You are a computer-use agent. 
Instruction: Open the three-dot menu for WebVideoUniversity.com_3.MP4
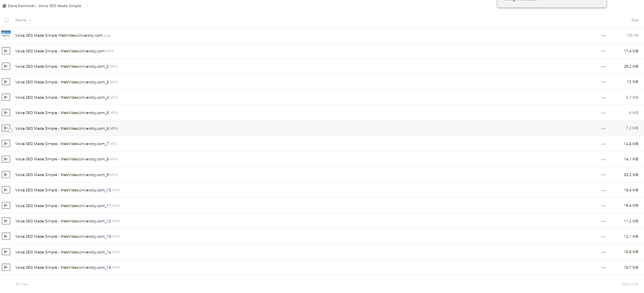(603, 82)
